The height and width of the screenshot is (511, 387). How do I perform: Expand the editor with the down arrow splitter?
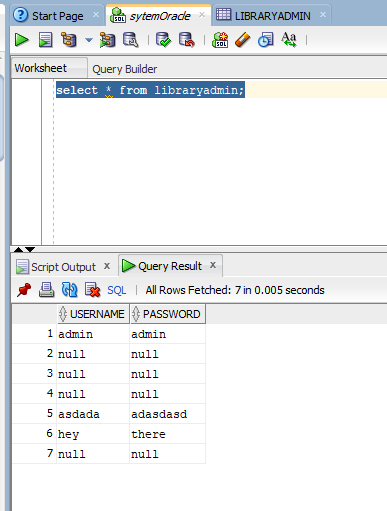pyautogui.click(x=30, y=249)
